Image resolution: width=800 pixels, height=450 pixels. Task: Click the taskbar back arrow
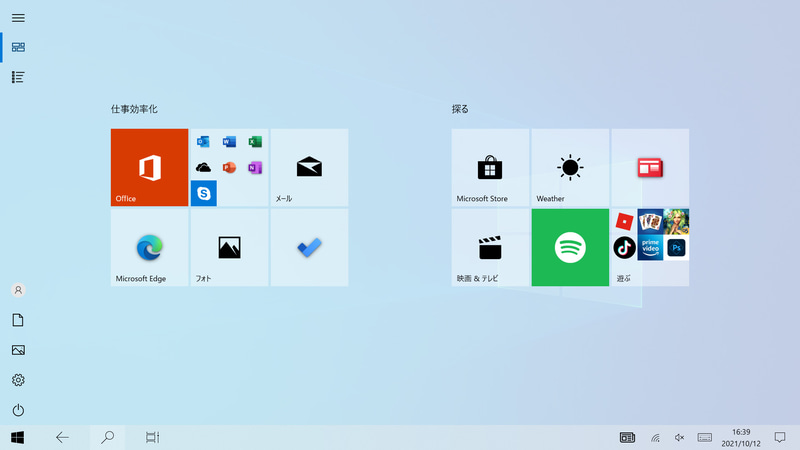coord(62,437)
